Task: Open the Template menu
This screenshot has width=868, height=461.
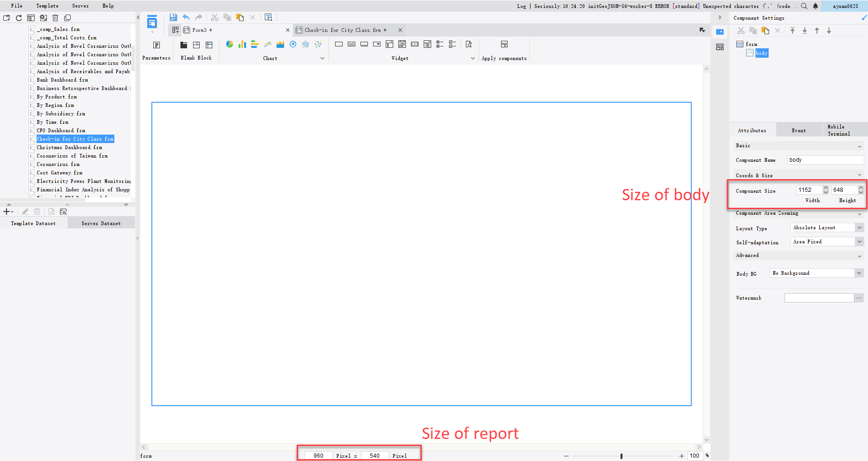Action: [47, 6]
